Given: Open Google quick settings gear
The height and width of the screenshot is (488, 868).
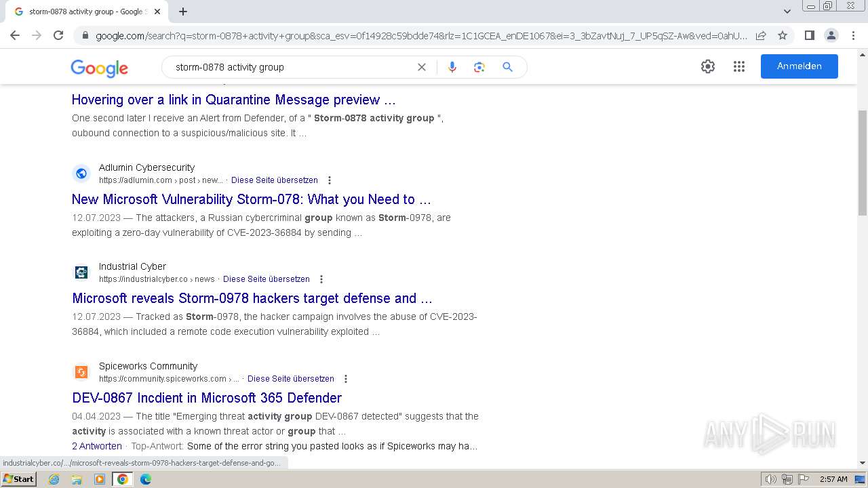Looking at the screenshot, I should pyautogui.click(x=708, y=66).
